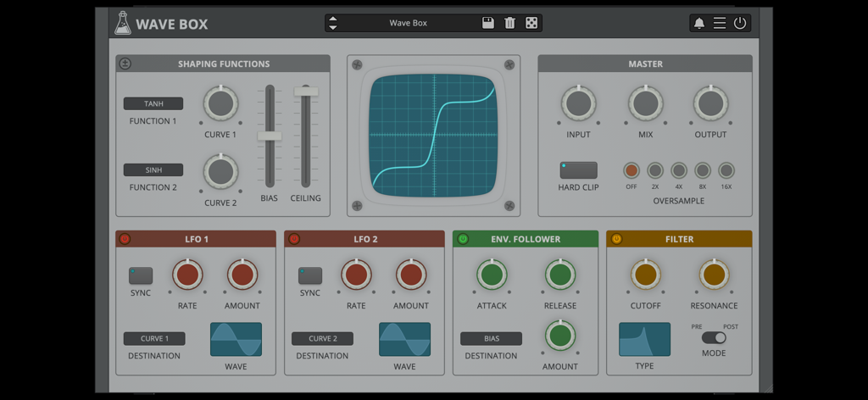Click the waveshaper curve display

pyautogui.click(x=433, y=136)
